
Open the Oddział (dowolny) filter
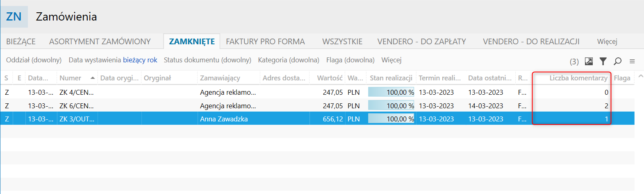(34, 60)
